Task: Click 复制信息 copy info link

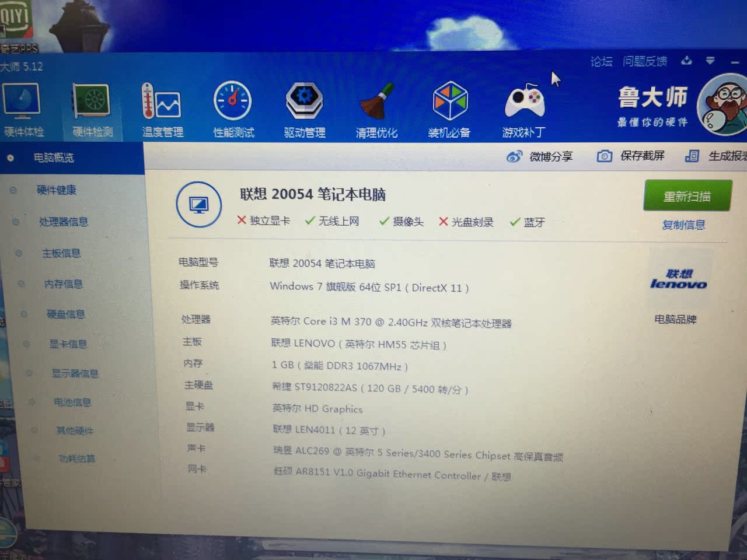Action: click(x=683, y=225)
